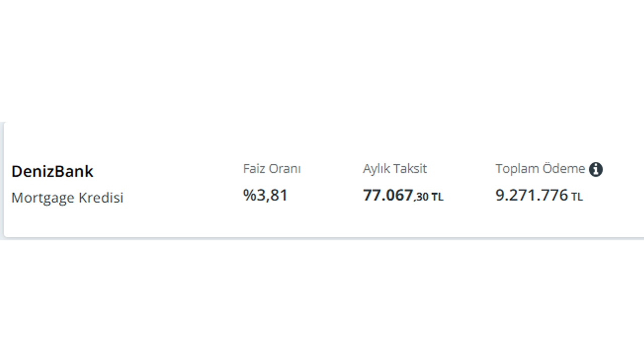
Task: Select the ,30 TL decimal portion
Action: coord(429,198)
